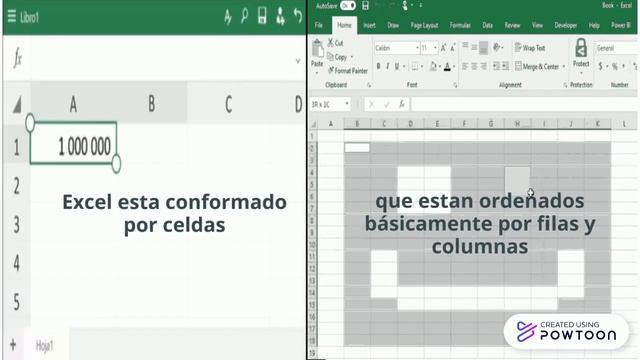Image resolution: width=640 pixels, height=360 pixels.
Task: Tap the save icon in mobile Excel header
Action: point(262,16)
